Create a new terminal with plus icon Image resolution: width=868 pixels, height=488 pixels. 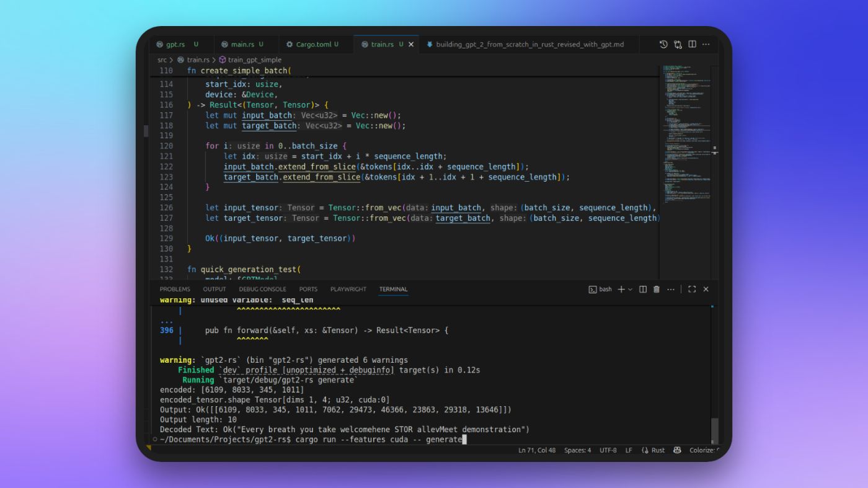coord(621,290)
